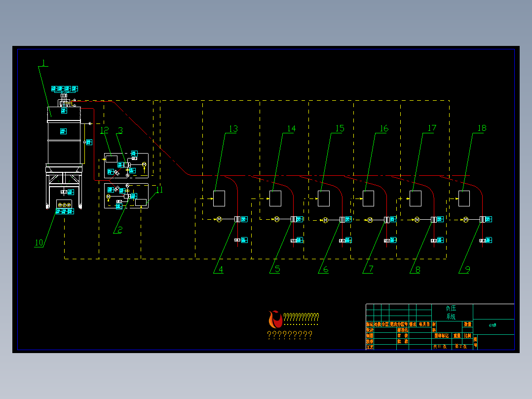The image size is (532, 399).
Task: Click the 标准化 cell in title block
Action: pos(403,330)
